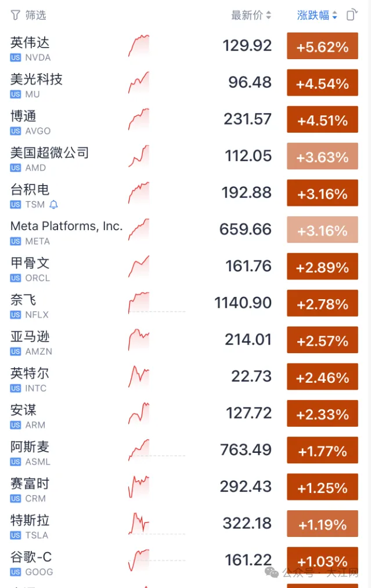The width and height of the screenshot is (371, 588).
Task: Open the NVDA mini trend chart
Action: pos(139,46)
